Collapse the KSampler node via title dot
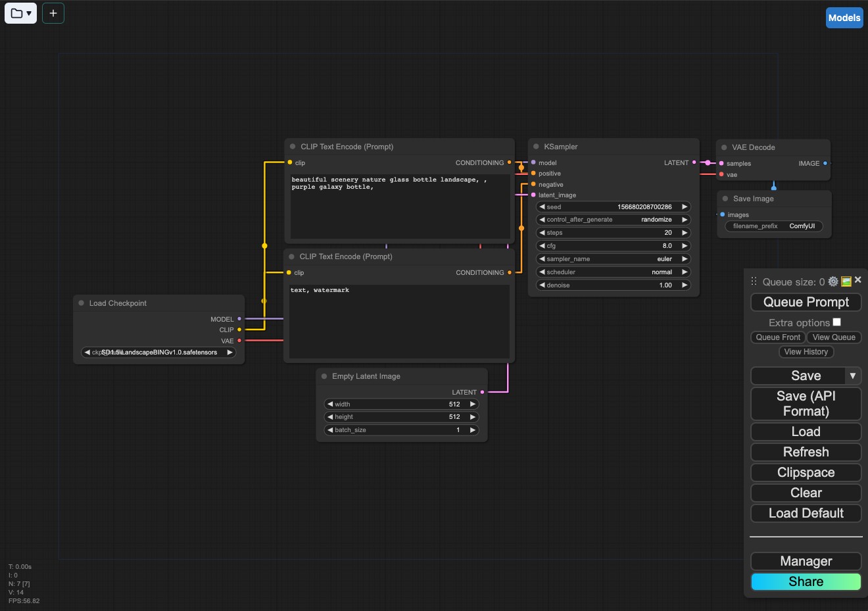 (x=536, y=147)
